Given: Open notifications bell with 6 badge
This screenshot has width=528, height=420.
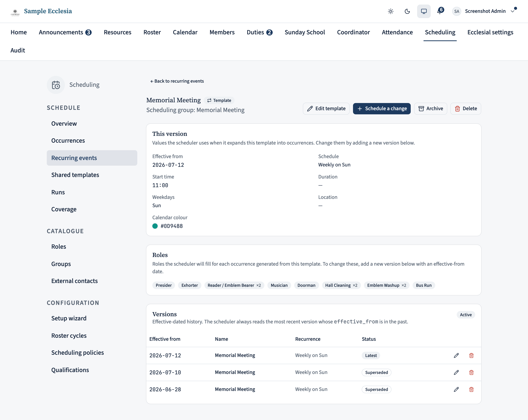Looking at the screenshot, I should (x=440, y=11).
